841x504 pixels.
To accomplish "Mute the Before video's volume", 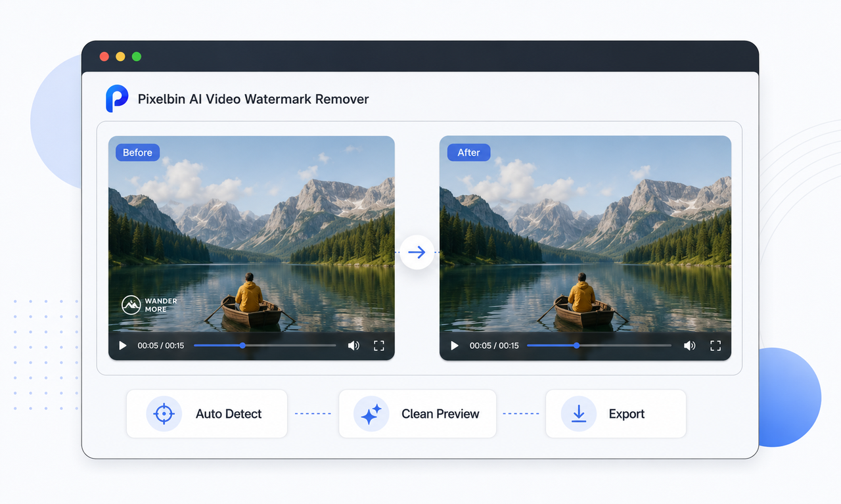I will [353, 346].
